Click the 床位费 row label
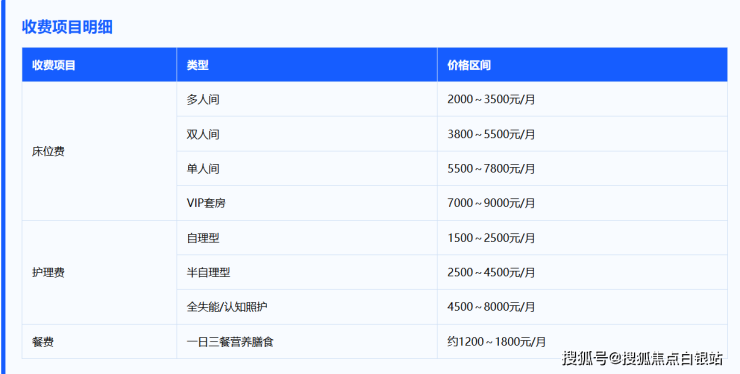Viewport: 740px width, 374px height. [48, 152]
